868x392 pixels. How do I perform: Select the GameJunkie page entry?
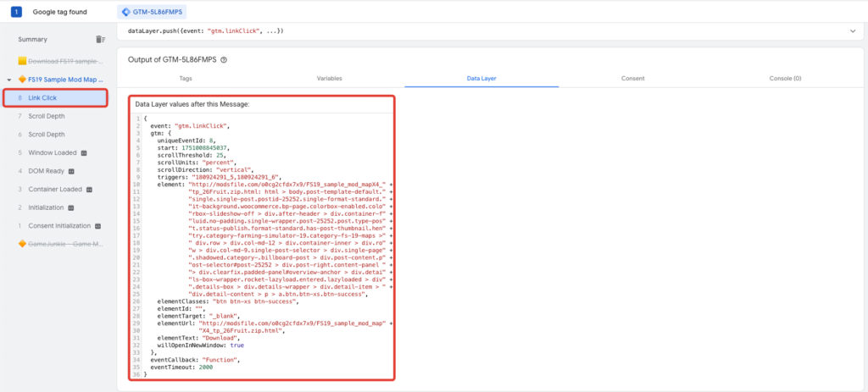(65, 244)
